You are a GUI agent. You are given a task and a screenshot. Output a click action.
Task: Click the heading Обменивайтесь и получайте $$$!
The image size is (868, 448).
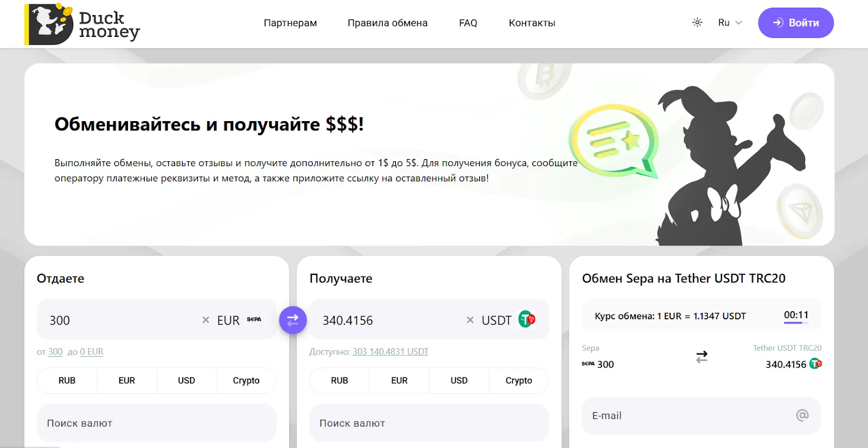pyautogui.click(x=209, y=124)
